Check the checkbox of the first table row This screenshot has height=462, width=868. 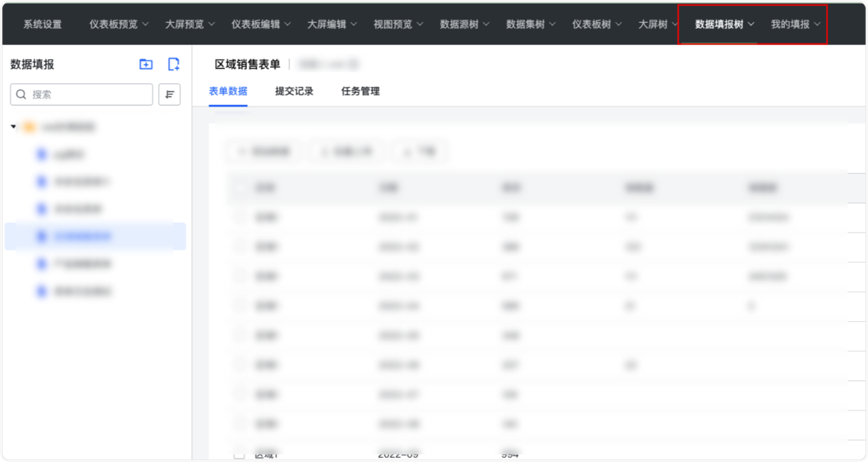239,217
